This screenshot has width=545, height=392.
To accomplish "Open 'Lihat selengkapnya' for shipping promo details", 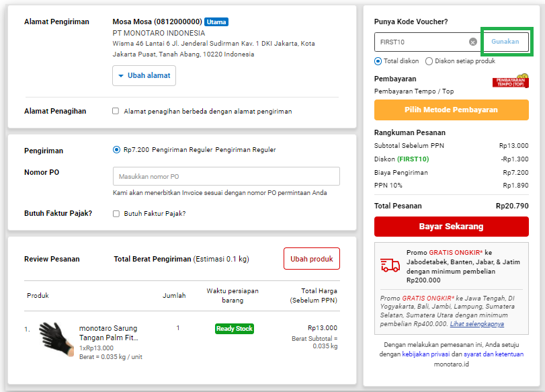I will pos(478,324).
